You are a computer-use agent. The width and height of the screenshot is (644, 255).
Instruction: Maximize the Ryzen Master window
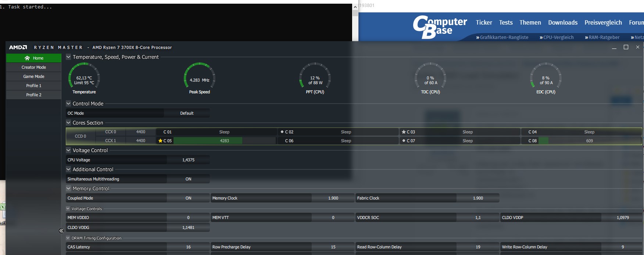click(x=626, y=47)
